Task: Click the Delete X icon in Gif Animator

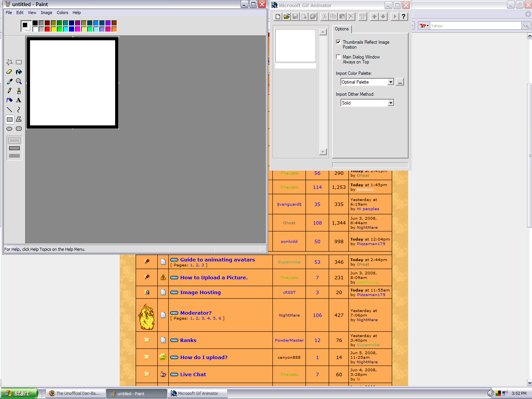Action: point(351,16)
